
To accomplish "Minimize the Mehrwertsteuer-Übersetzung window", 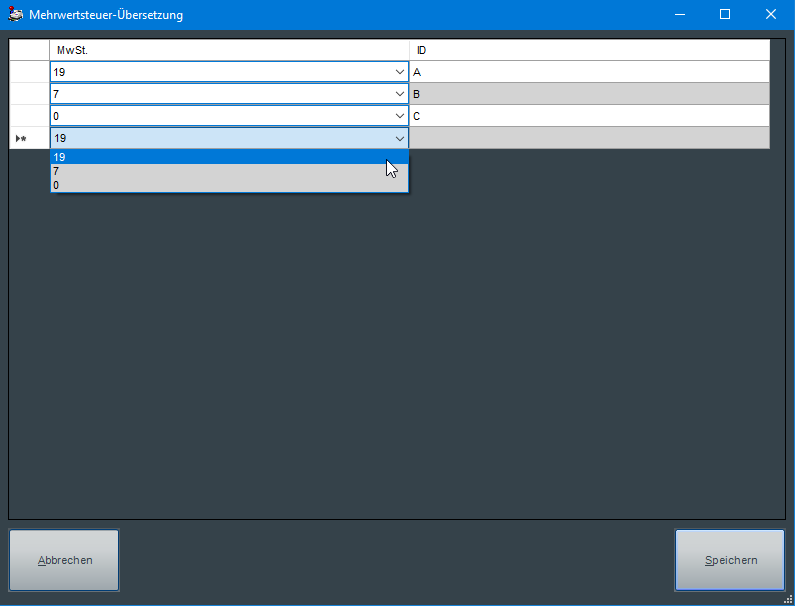I will (x=680, y=15).
